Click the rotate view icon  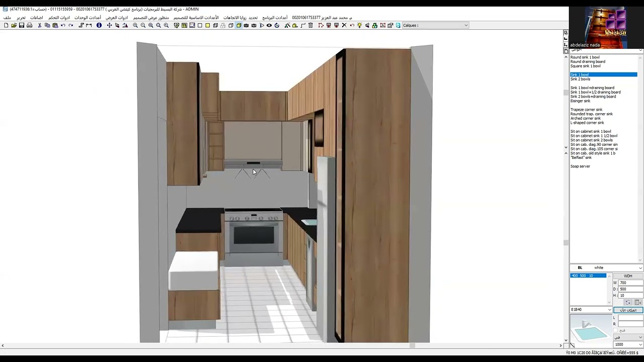coord(277,25)
